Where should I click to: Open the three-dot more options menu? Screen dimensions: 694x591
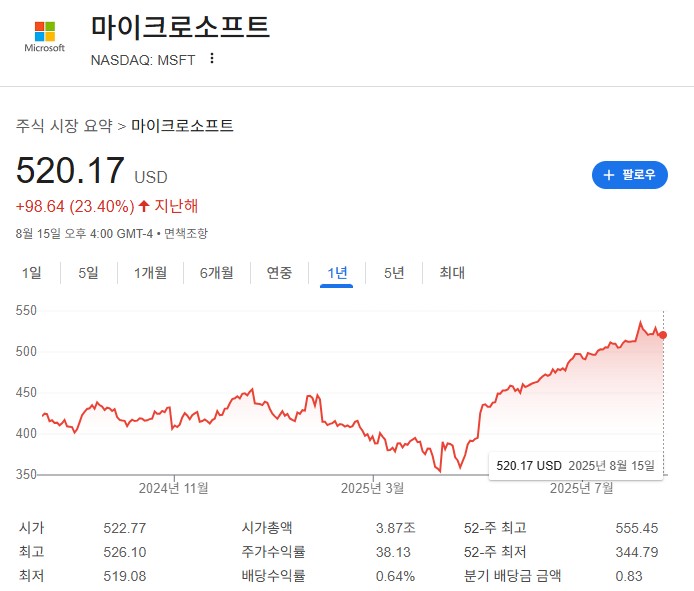click(x=212, y=58)
